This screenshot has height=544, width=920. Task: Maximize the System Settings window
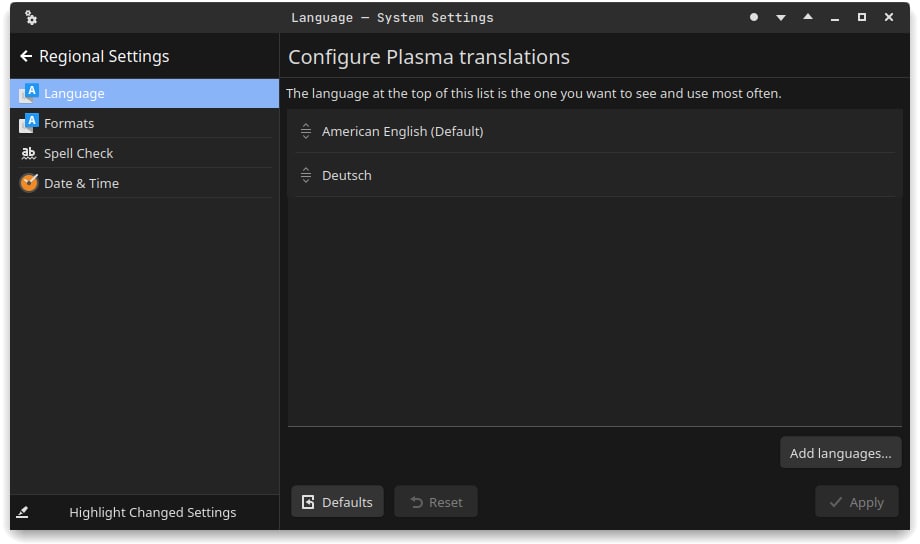[x=862, y=18]
